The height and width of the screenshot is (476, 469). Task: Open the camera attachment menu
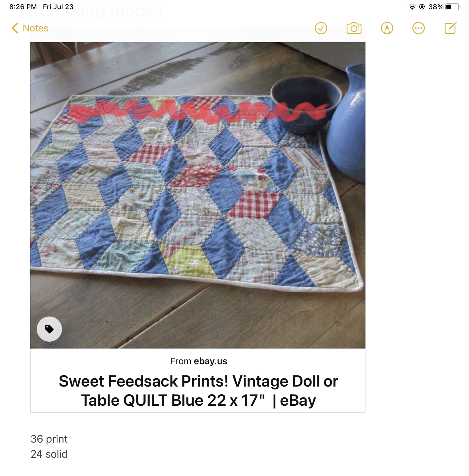(x=354, y=28)
